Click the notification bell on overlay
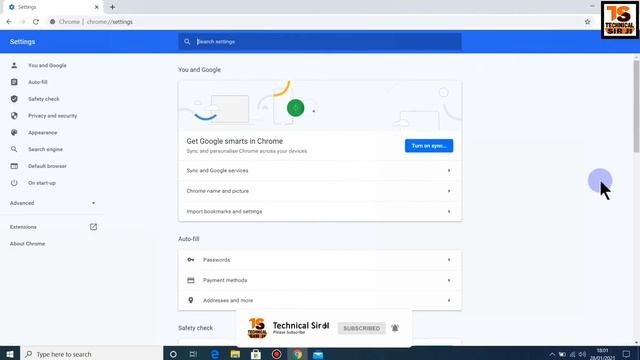The image size is (640, 360). click(395, 328)
